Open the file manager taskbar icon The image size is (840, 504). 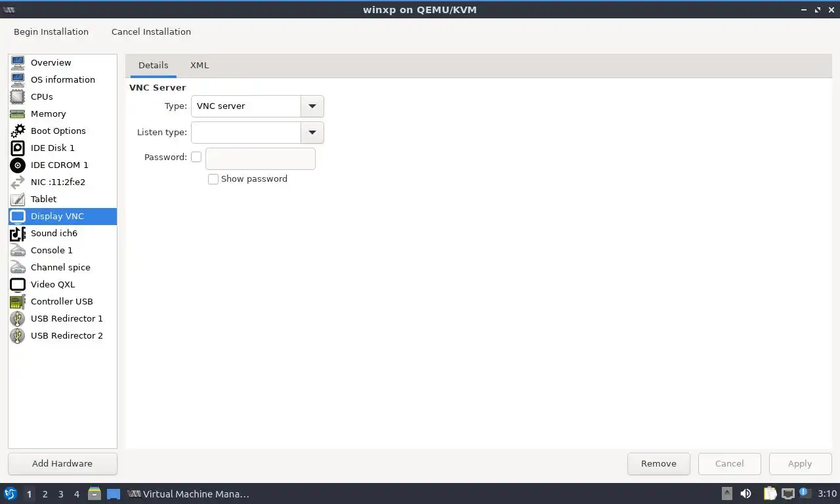click(94, 493)
